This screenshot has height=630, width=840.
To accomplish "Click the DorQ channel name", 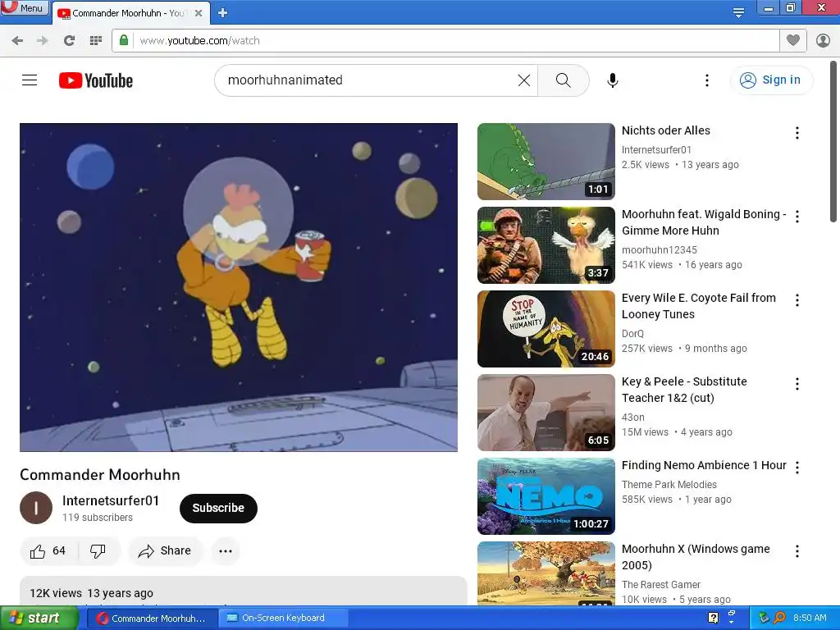I will [632, 333].
